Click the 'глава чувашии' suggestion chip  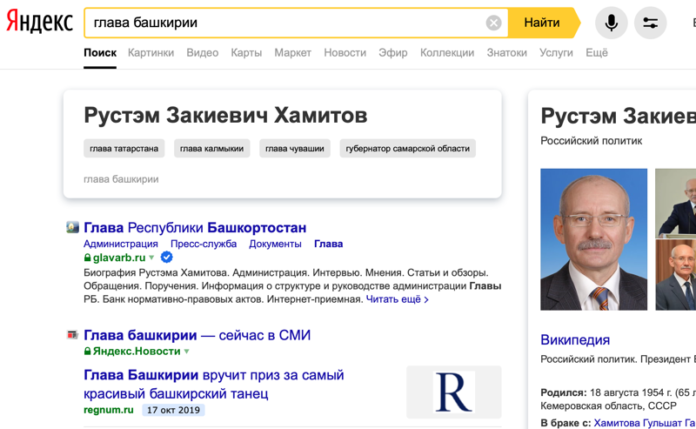click(x=295, y=148)
